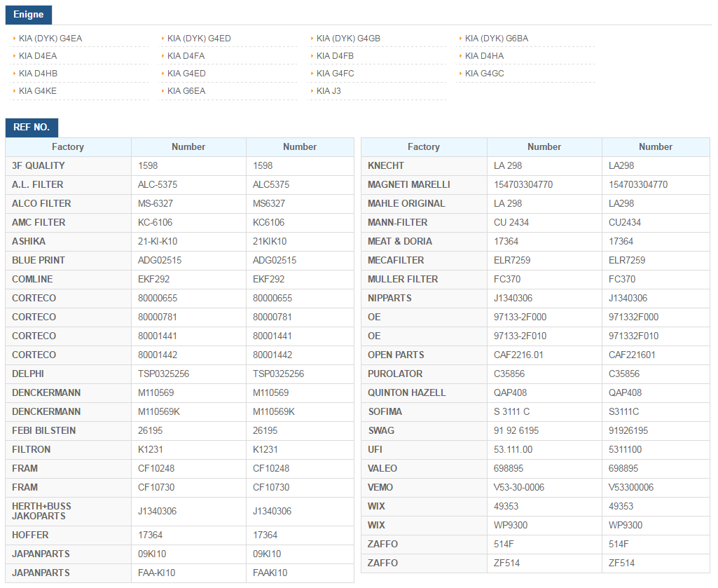Select the MULLER FILTER factory cell

(424, 279)
